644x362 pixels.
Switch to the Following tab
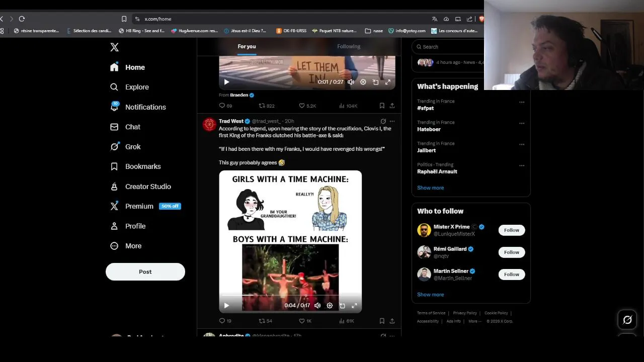349,46
